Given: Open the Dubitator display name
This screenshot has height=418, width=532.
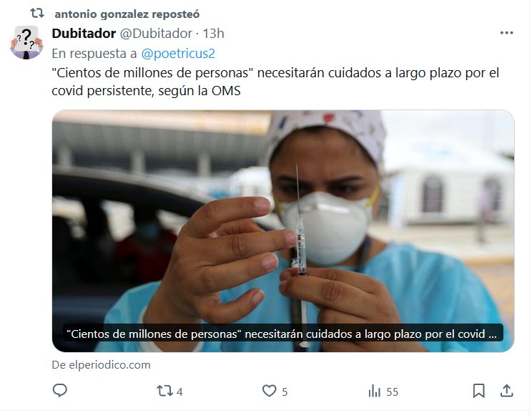Looking at the screenshot, I should click(x=84, y=33).
